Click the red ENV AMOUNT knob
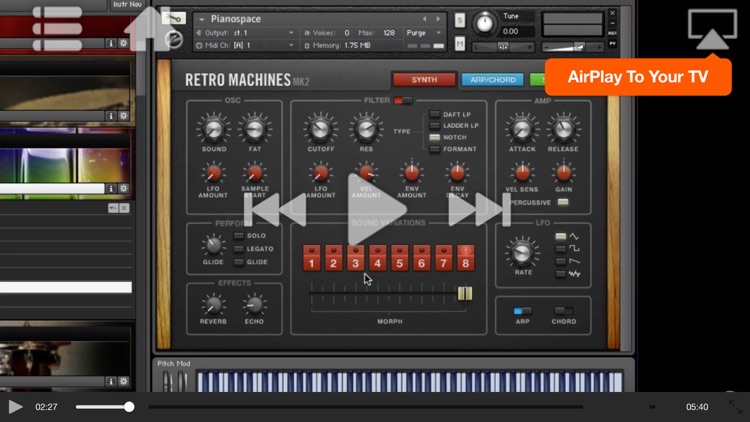The image size is (750, 422). 411,173
